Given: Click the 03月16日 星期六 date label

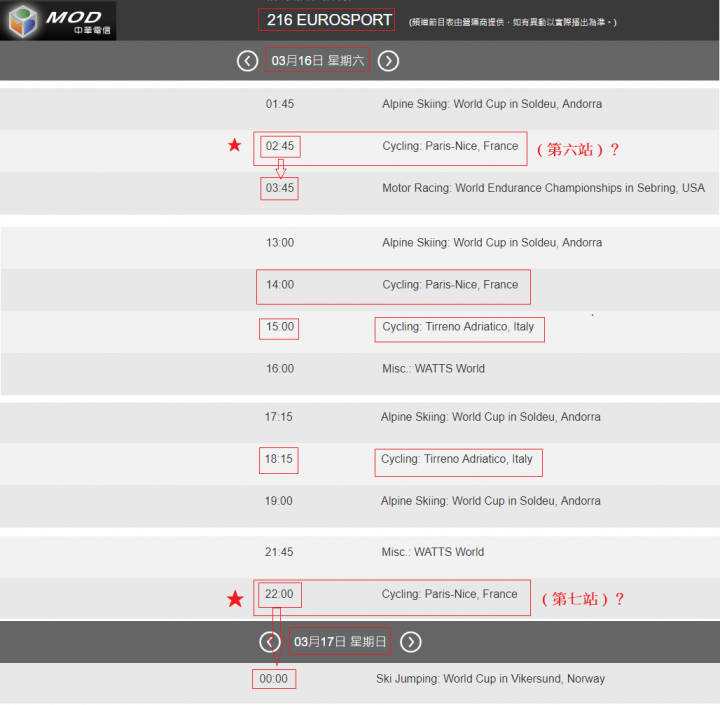Looking at the screenshot, I should pyautogui.click(x=317, y=60).
